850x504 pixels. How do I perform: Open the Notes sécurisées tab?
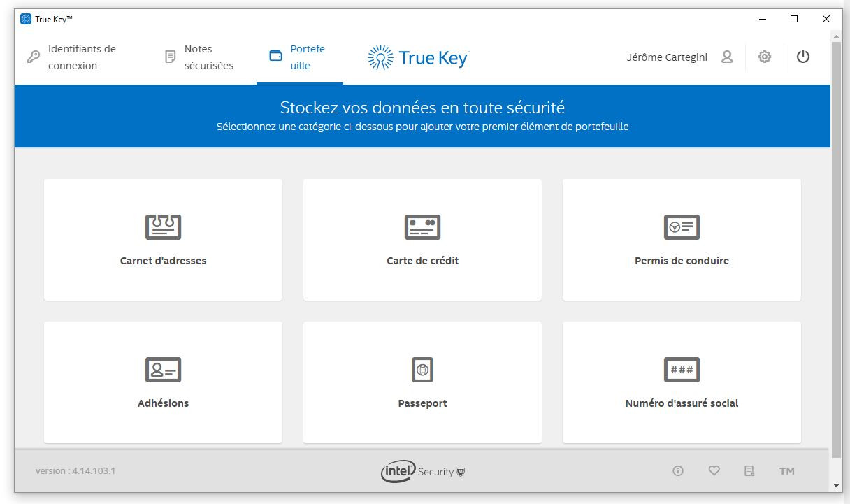click(199, 57)
